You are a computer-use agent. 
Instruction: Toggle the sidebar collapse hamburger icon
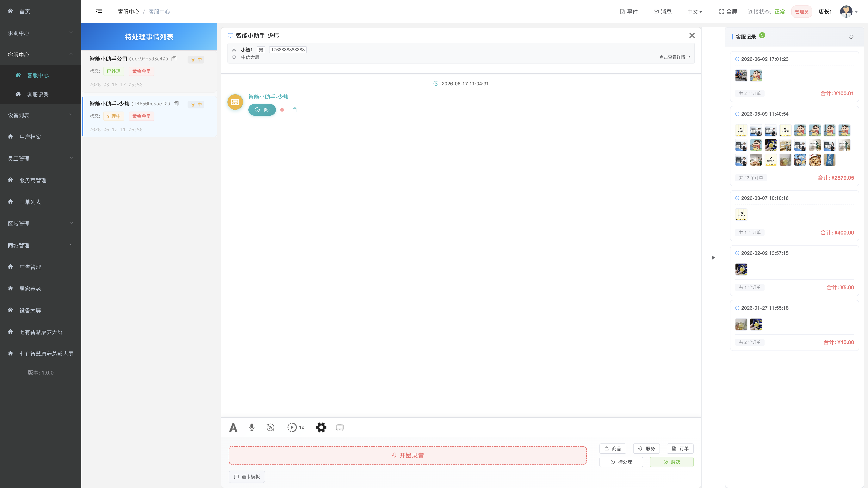point(99,12)
